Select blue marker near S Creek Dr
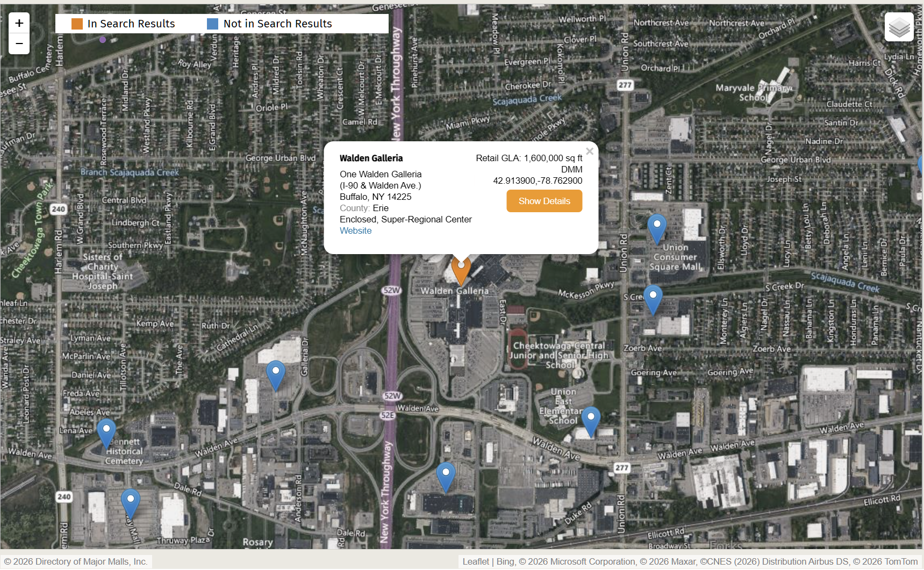The image size is (924, 570). click(x=653, y=299)
